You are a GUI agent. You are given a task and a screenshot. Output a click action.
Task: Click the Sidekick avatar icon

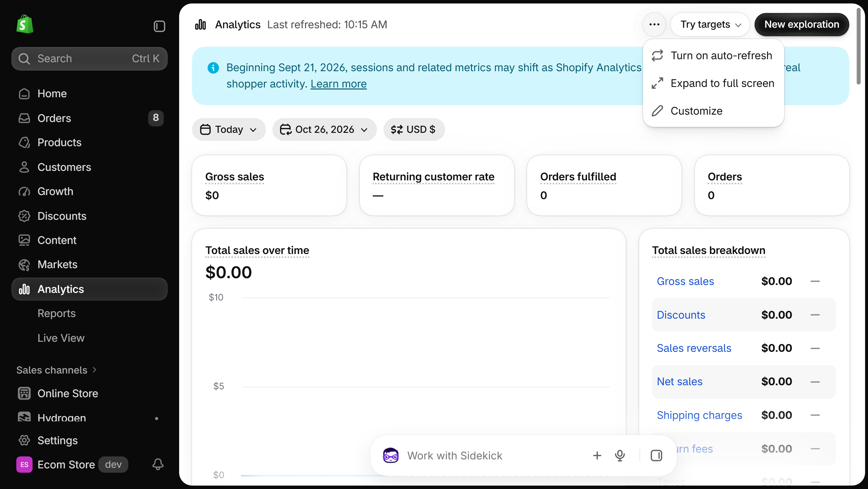(x=391, y=455)
